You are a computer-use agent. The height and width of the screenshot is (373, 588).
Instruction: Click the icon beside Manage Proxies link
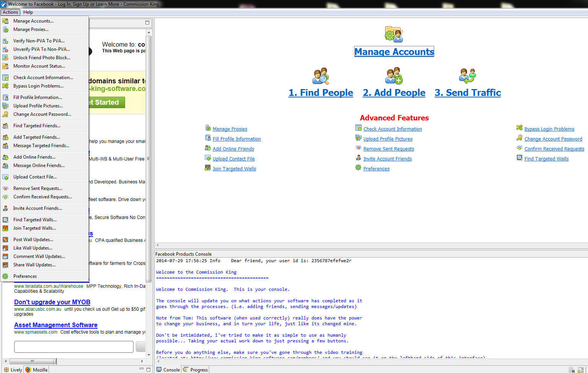(x=208, y=128)
